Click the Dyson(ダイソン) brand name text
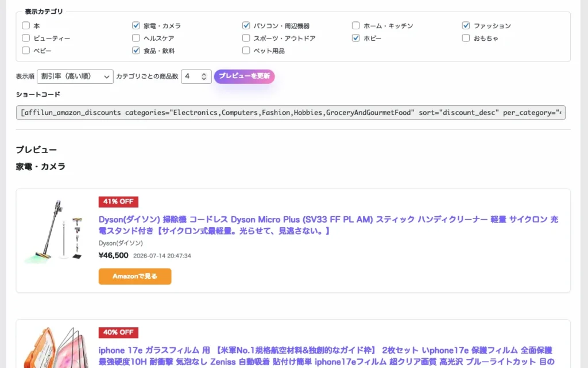Viewport: 588px width, 368px height. pyautogui.click(x=121, y=243)
